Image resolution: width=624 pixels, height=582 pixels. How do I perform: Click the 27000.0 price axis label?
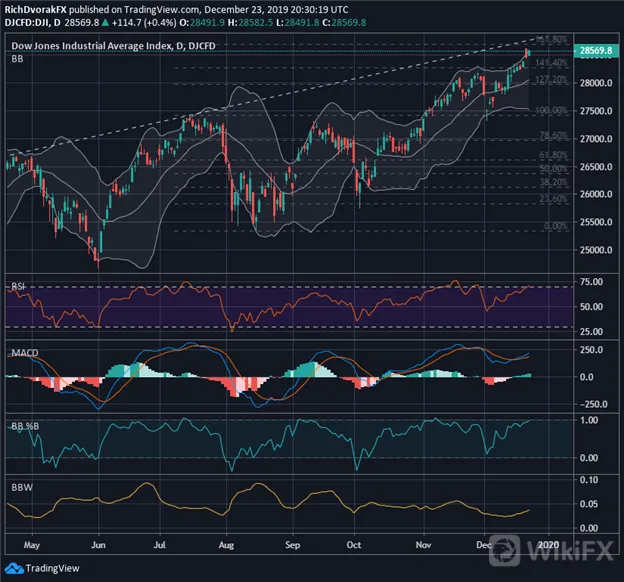(x=596, y=139)
